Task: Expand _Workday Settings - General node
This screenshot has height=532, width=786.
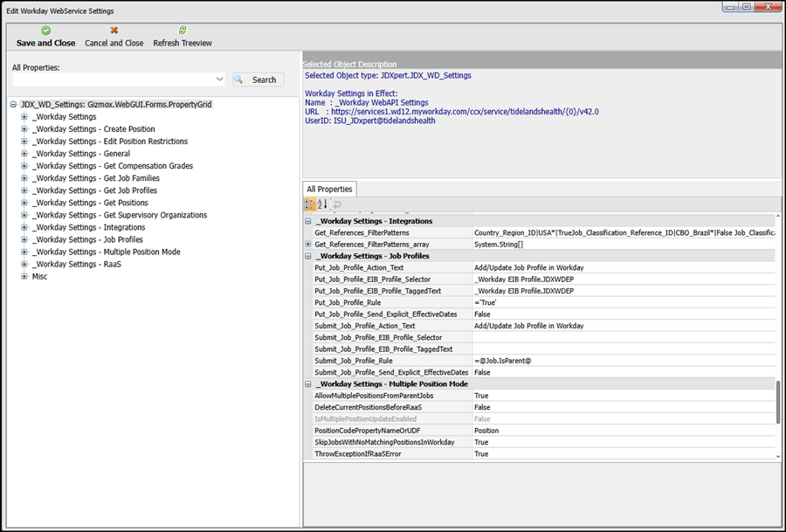Action: click(x=24, y=154)
